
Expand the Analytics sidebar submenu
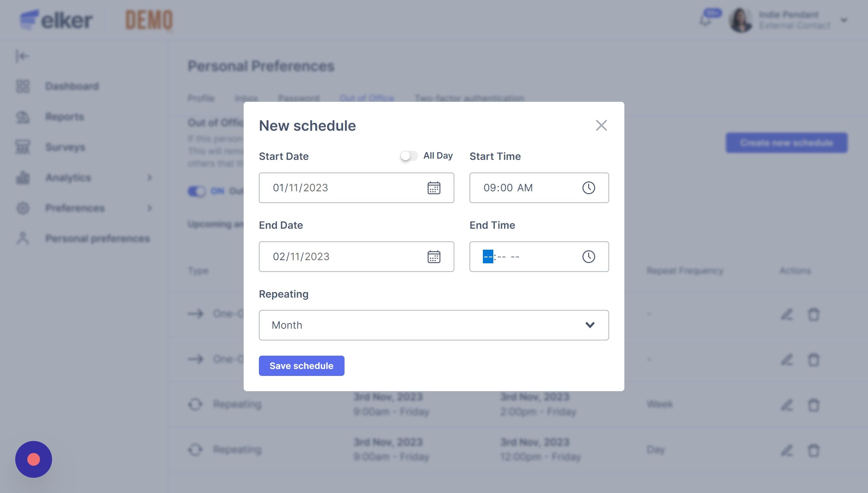click(150, 177)
